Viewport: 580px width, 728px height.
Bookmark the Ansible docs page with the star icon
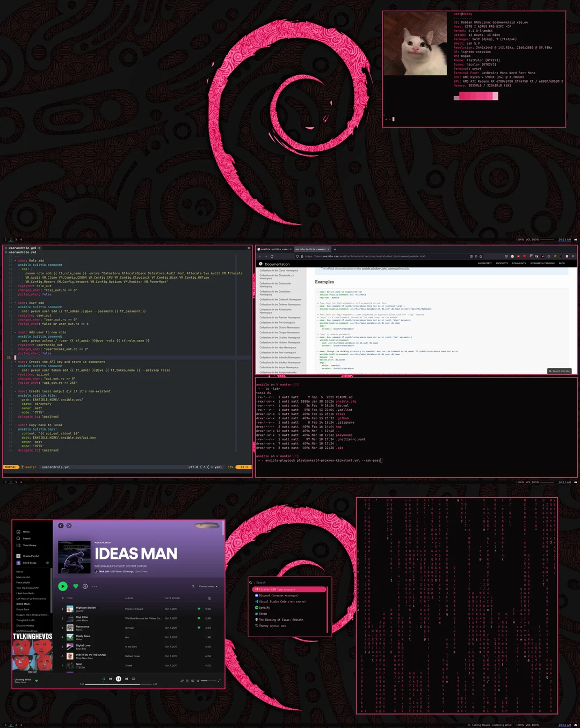(x=481, y=257)
